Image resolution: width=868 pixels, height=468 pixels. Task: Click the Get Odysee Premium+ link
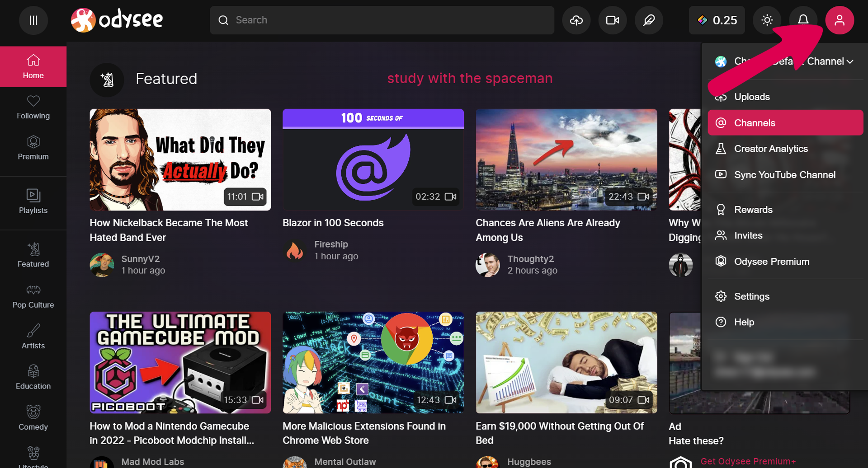pos(748,461)
